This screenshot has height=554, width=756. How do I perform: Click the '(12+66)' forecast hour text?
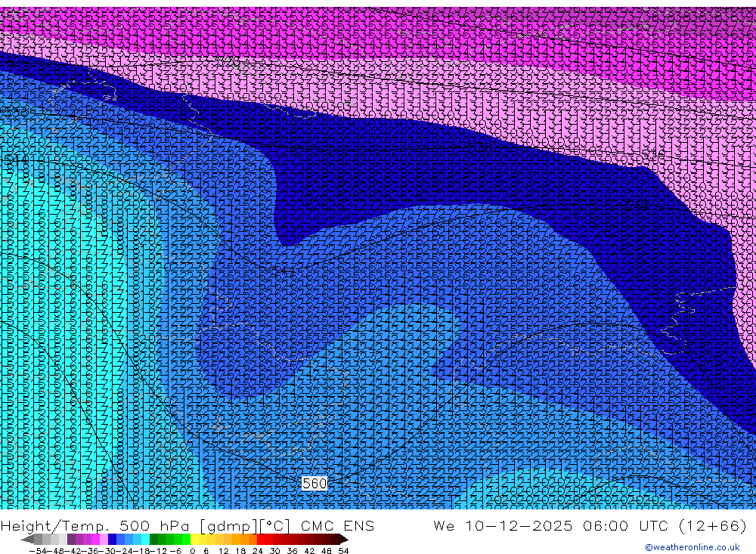[x=712, y=526]
